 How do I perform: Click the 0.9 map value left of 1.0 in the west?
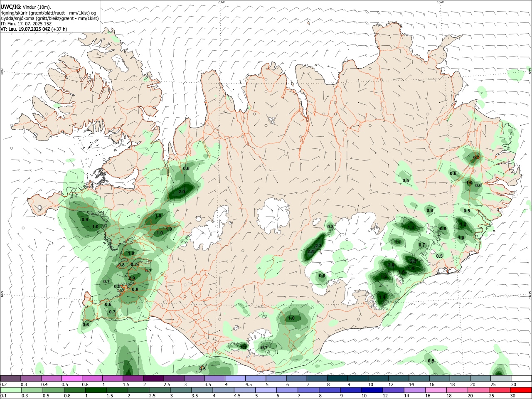[x=85, y=219]
